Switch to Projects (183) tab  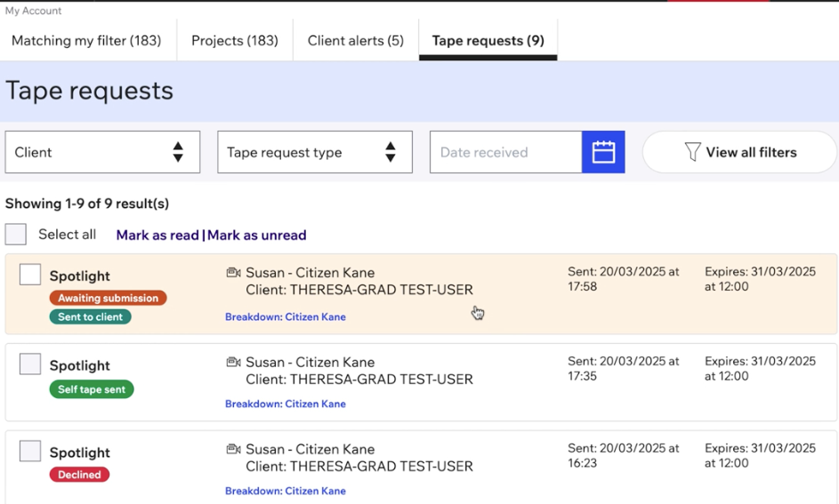(235, 41)
